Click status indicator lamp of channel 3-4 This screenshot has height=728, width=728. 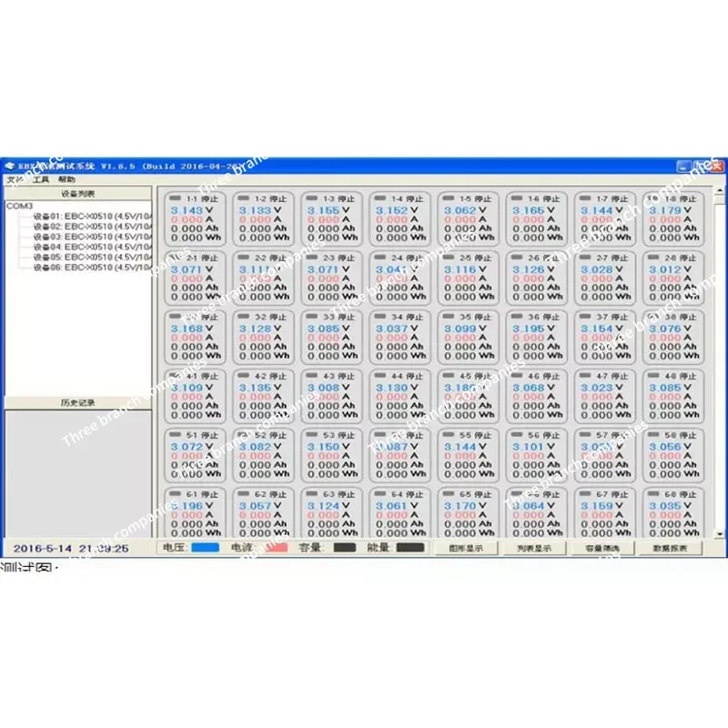click(380, 316)
